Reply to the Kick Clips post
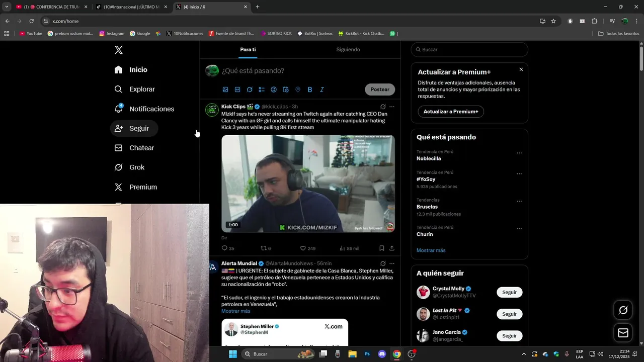The image size is (644, 362). [x=228, y=248]
